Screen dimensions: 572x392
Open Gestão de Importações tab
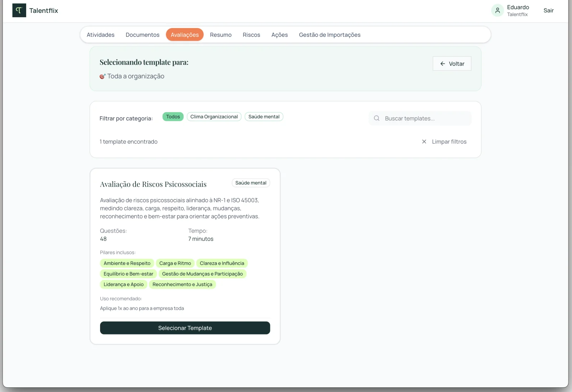pyautogui.click(x=330, y=35)
